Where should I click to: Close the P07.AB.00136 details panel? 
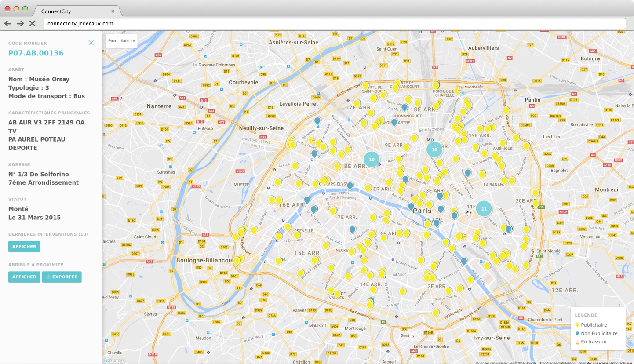(91, 43)
